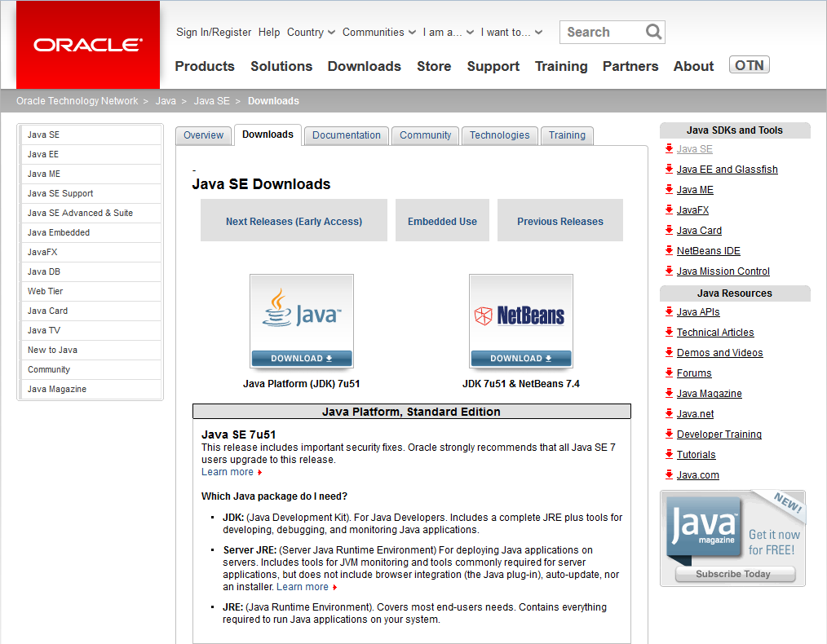Image resolution: width=827 pixels, height=644 pixels.
Task: Open Next Releases (Early Access)
Action: (294, 221)
